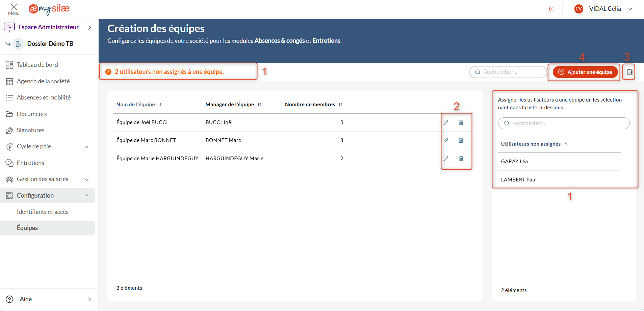Click the Aide help menu

tap(26, 299)
